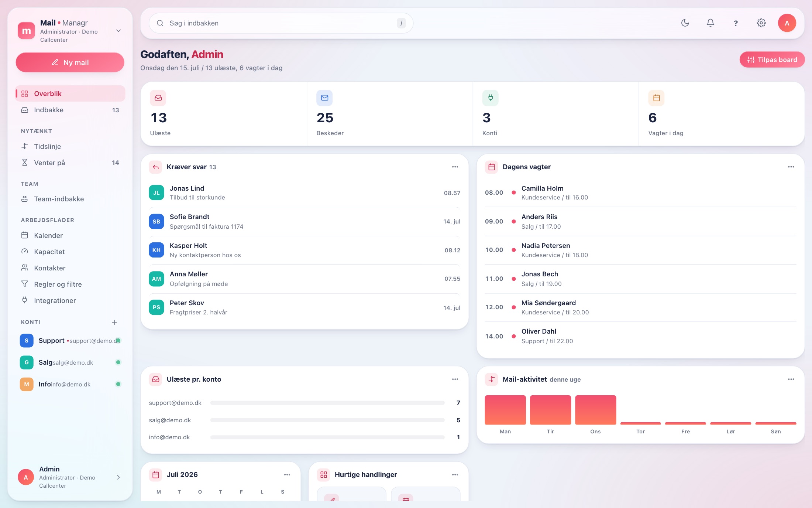This screenshot has width=812, height=508.
Task: Click the Tilpas board button
Action: (772, 59)
